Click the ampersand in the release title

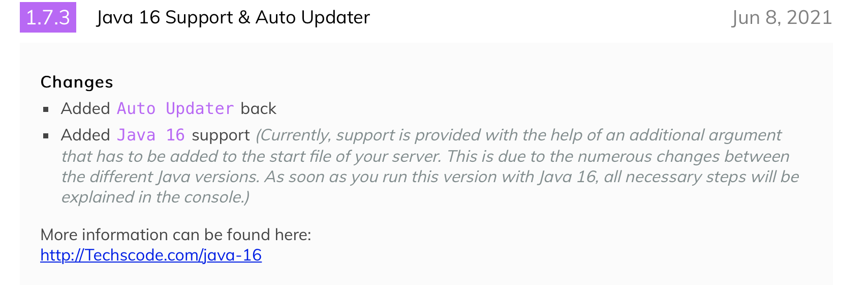(x=244, y=17)
